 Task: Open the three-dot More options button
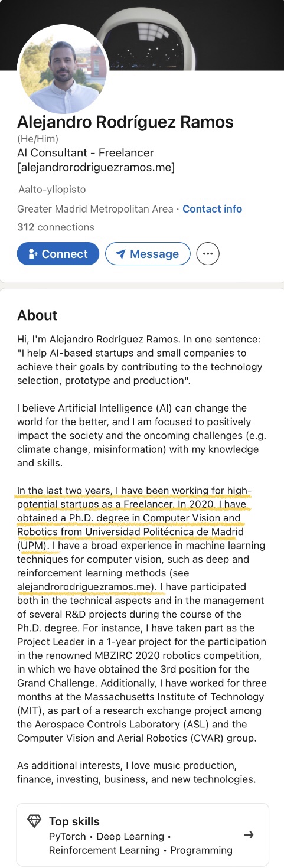pyautogui.click(x=207, y=254)
